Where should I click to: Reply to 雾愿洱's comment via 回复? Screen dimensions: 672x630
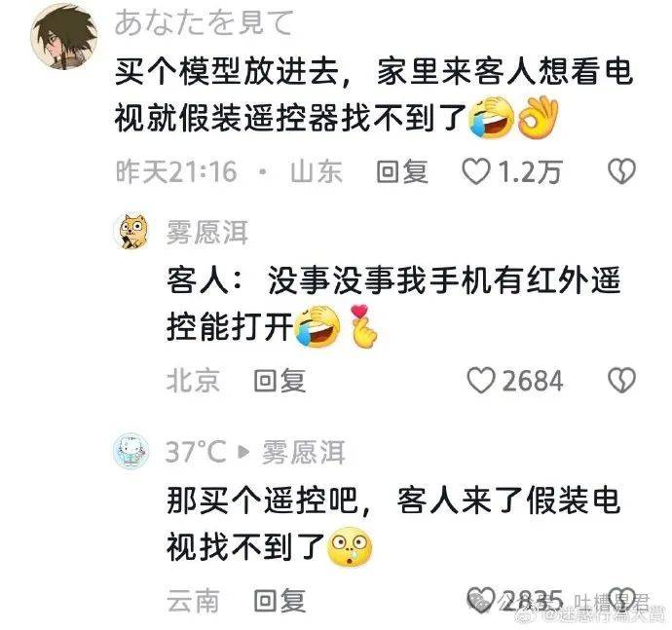coord(280,381)
